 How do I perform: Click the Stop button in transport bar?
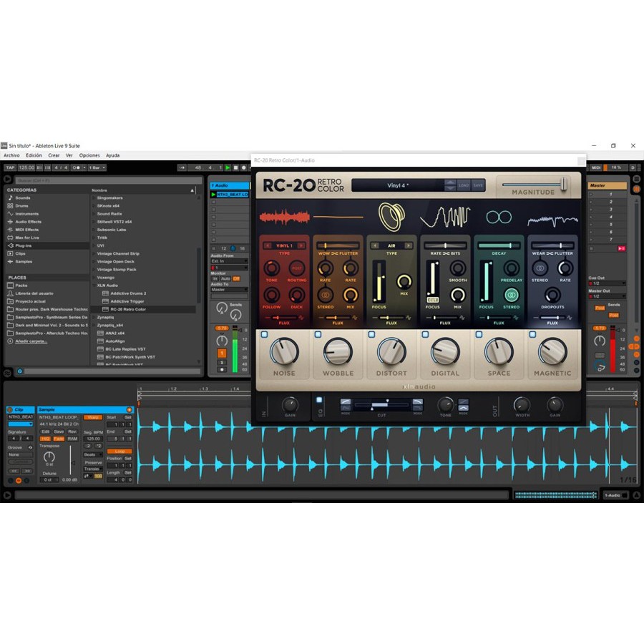(236, 167)
